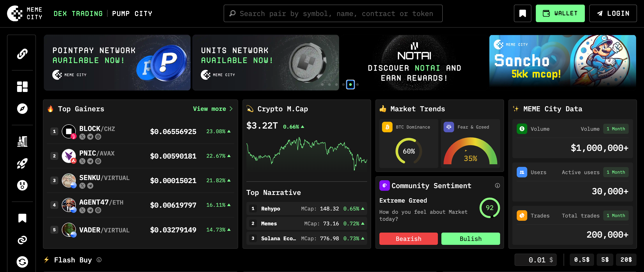Open the city buildings icon in sidebar
644x272 pixels.
[22, 141]
